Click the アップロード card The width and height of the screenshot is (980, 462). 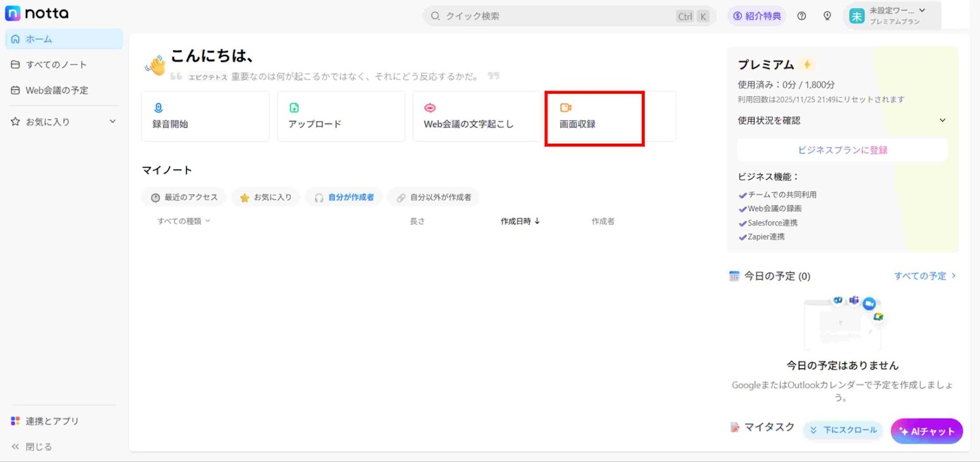click(x=341, y=116)
